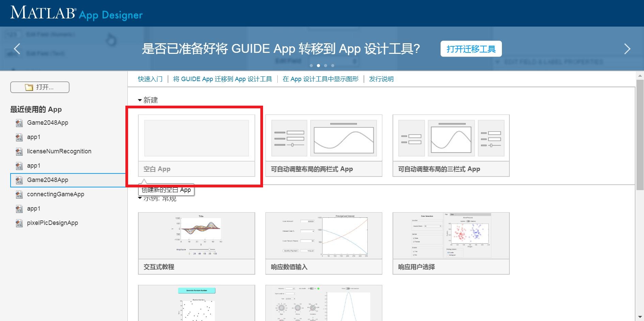Click the file icon beside licenseNumRecognition
Screen dimensions: 644x321
pos(19,151)
